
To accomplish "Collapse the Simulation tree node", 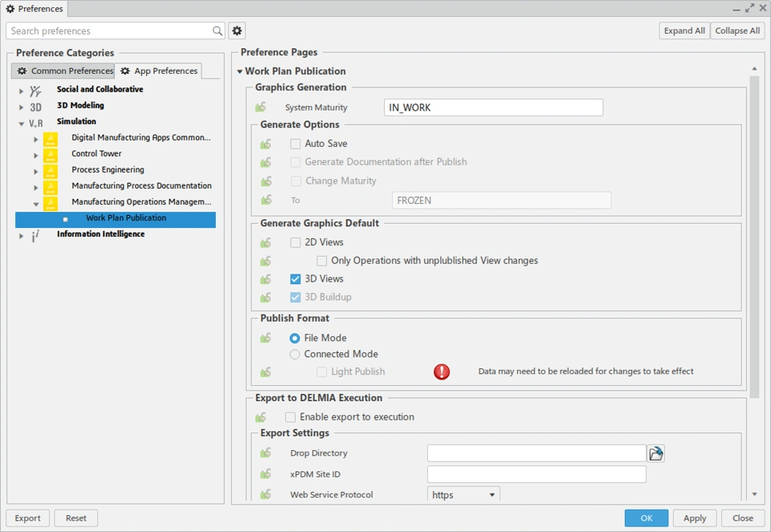I will pyautogui.click(x=21, y=124).
